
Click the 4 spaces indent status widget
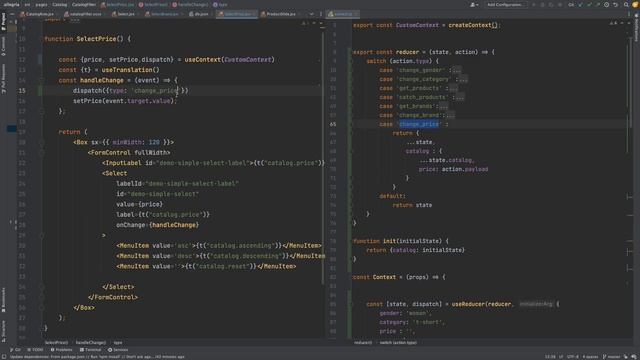pos(590,357)
